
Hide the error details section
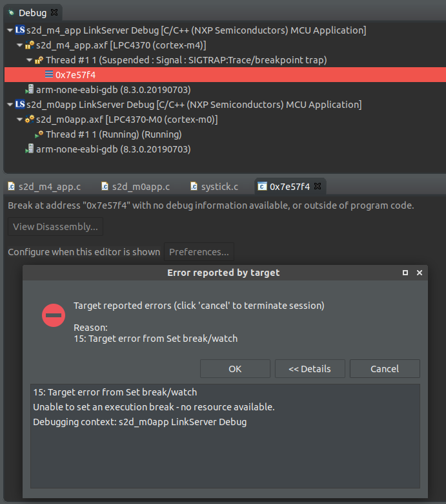(x=310, y=369)
